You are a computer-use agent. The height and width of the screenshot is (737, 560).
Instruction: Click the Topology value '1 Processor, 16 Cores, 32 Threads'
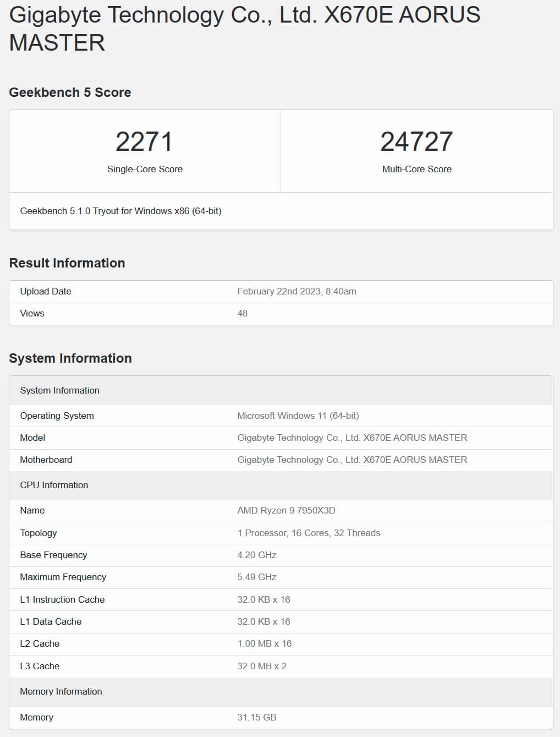[309, 533]
